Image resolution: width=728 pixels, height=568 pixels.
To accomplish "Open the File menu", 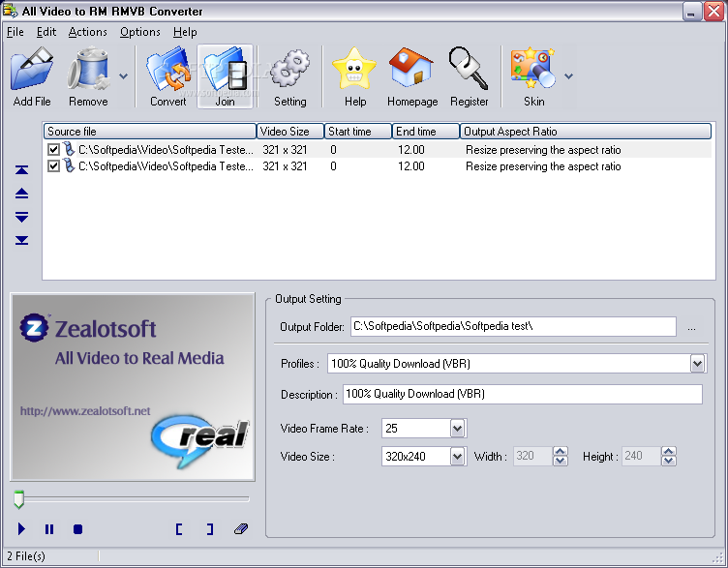I will [x=15, y=32].
